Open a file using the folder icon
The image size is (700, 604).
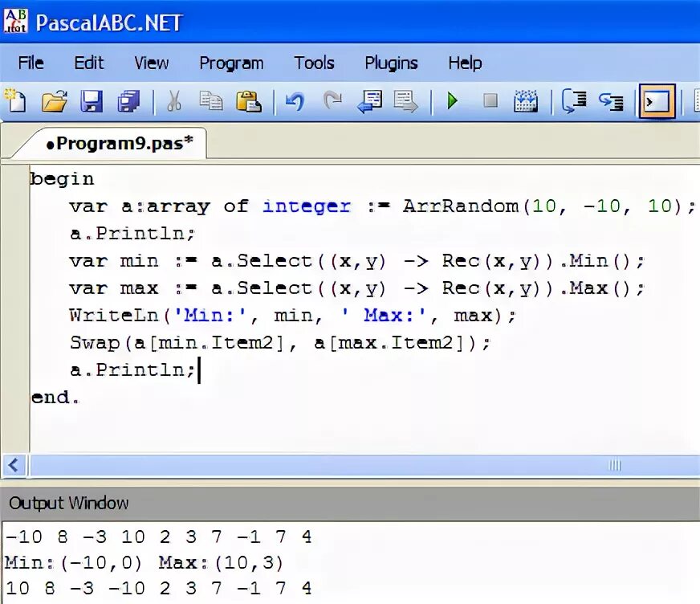point(55,101)
